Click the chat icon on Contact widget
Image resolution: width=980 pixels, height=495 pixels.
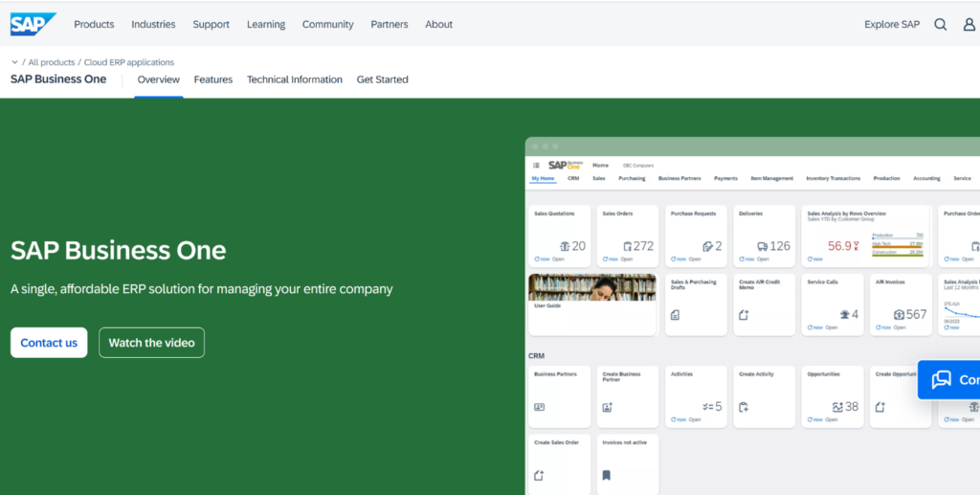pyautogui.click(x=942, y=379)
